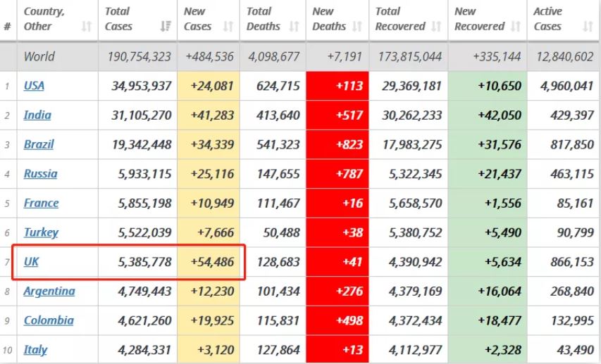Image resolution: width=601 pixels, height=364 pixels.
Task: Click the Active Cases sort arrows
Action: (588, 27)
